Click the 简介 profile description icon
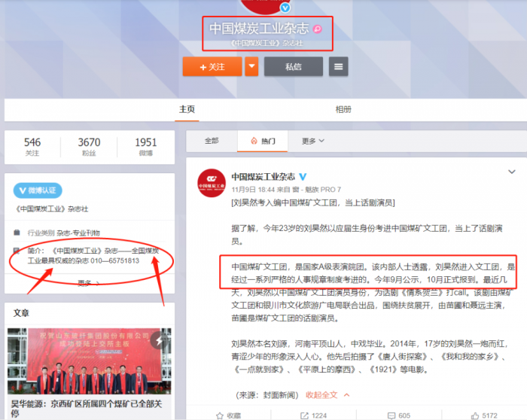Screen dimensions: 527x420 tap(17, 251)
